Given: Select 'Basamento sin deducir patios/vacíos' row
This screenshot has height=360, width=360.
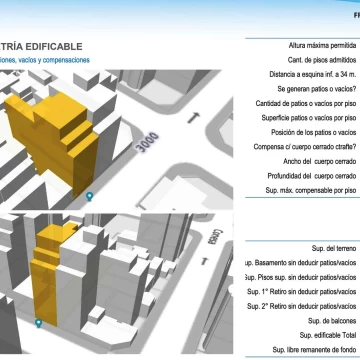Looking at the screenshot, I should pyautogui.click(x=301, y=263).
